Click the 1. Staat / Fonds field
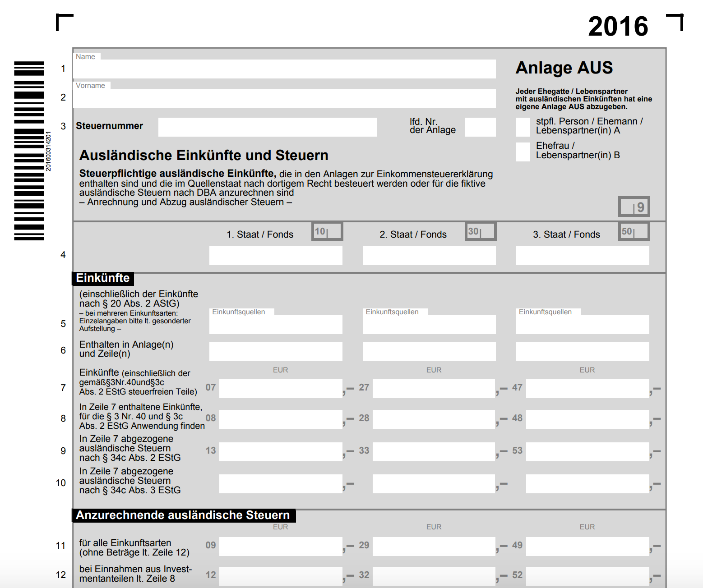Viewport: 703px width, 588px height. click(x=276, y=256)
